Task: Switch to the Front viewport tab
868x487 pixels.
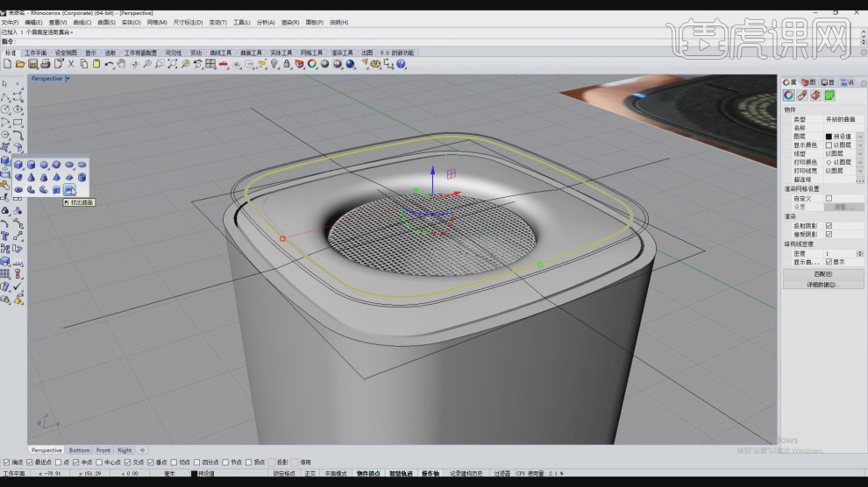Action: pos(103,450)
